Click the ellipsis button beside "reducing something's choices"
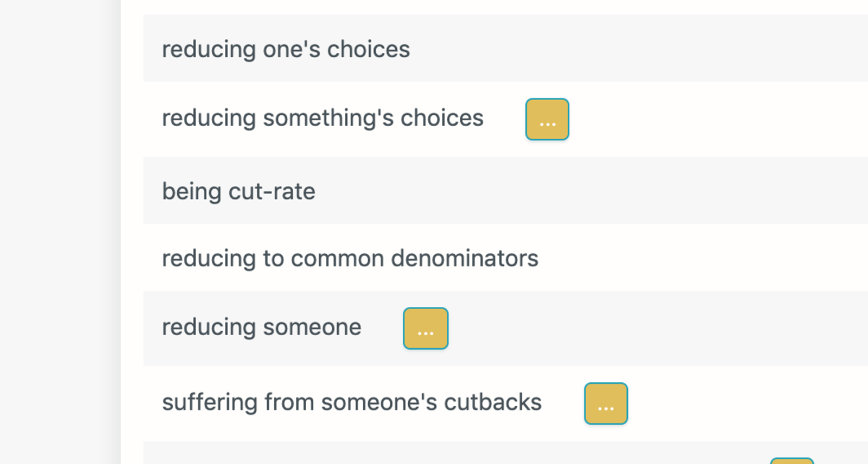Viewport: 868px width, 464px height. 547,119
